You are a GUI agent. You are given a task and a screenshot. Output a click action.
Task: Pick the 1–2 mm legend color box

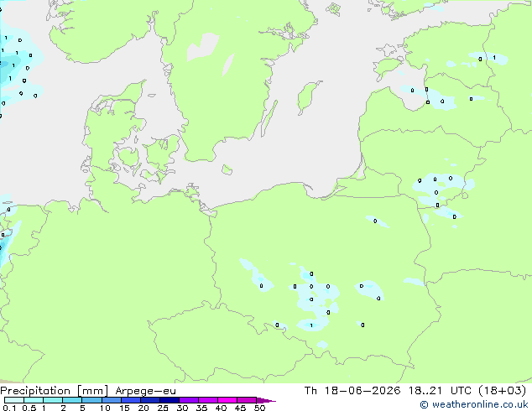click(x=53, y=400)
